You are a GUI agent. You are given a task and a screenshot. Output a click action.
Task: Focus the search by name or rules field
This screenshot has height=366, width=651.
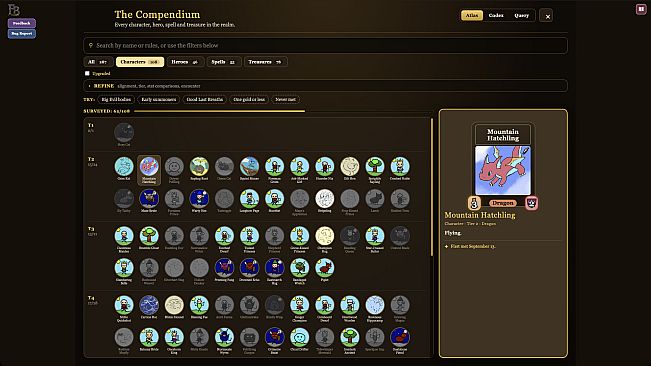pyautogui.click(x=326, y=45)
